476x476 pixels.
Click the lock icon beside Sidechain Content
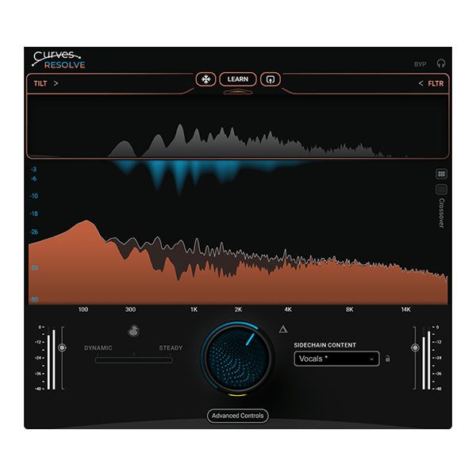[388, 359]
